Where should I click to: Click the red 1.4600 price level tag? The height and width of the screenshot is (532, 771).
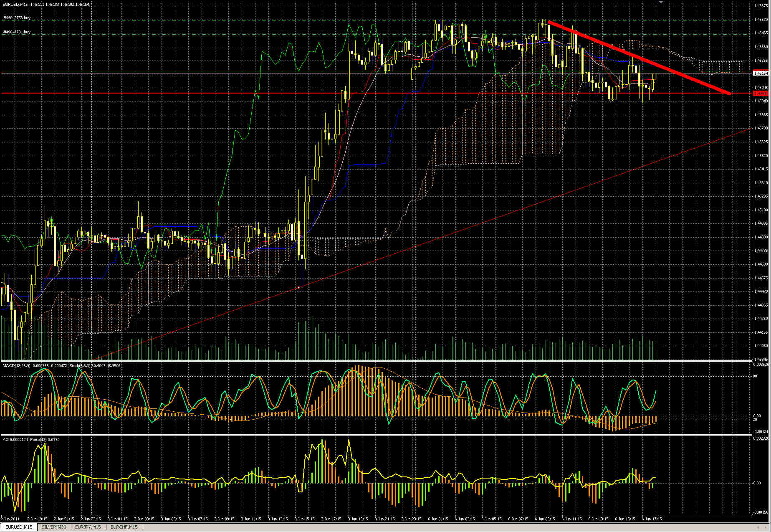pyautogui.click(x=761, y=94)
